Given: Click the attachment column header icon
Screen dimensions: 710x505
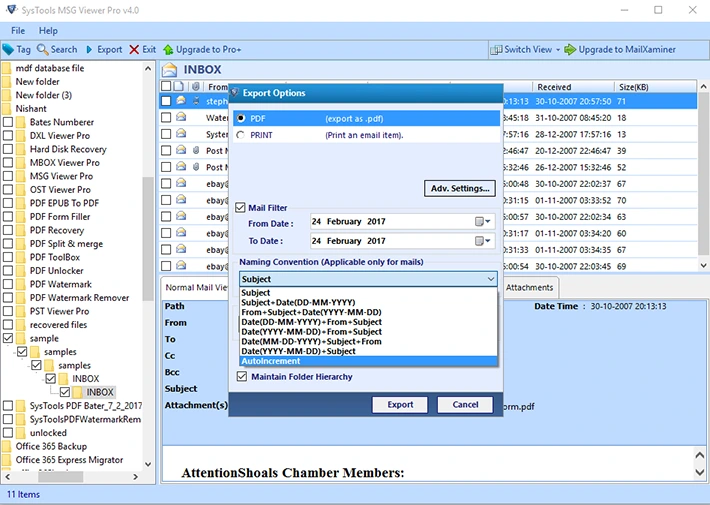Looking at the screenshot, I should click(196, 86).
